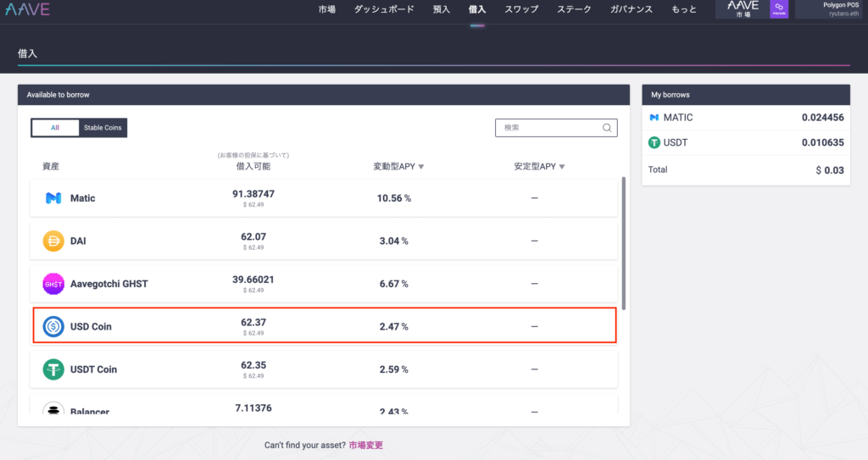Click the 0.010635 USDT borrow value

822,143
